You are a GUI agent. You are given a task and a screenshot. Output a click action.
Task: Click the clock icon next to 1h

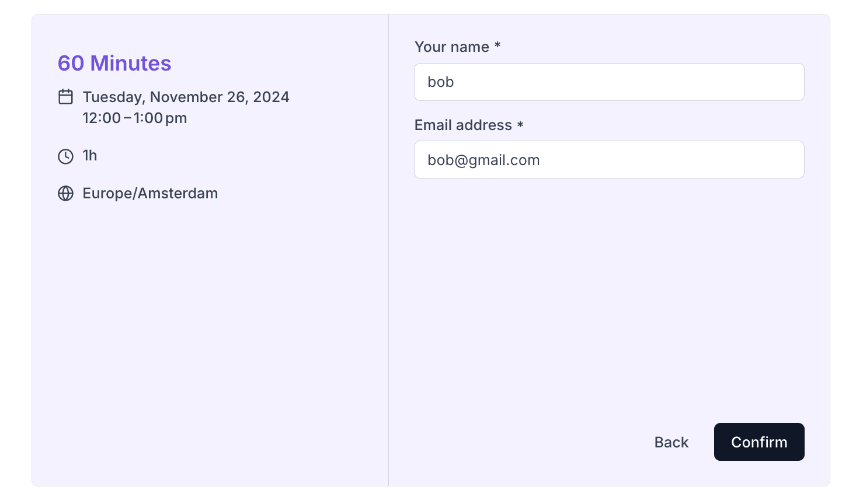pos(65,156)
